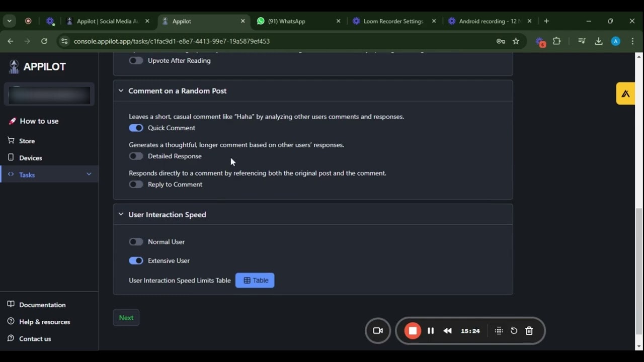Screen dimensions: 644x362
Task: Stop the screen recording
Action: coord(413,331)
